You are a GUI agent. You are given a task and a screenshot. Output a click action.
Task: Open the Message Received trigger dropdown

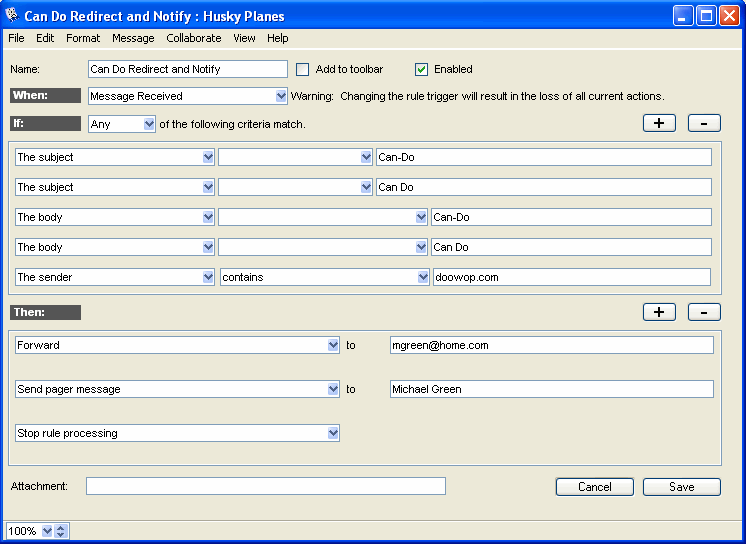click(281, 96)
